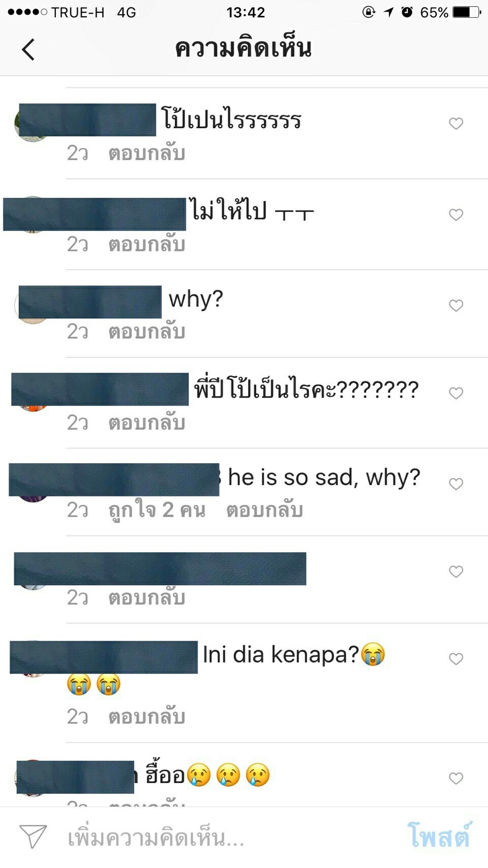This screenshot has width=488, height=868.
Task: Reply to the 'ไม่ให้ไป' comment
Action: pyautogui.click(x=146, y=244)
